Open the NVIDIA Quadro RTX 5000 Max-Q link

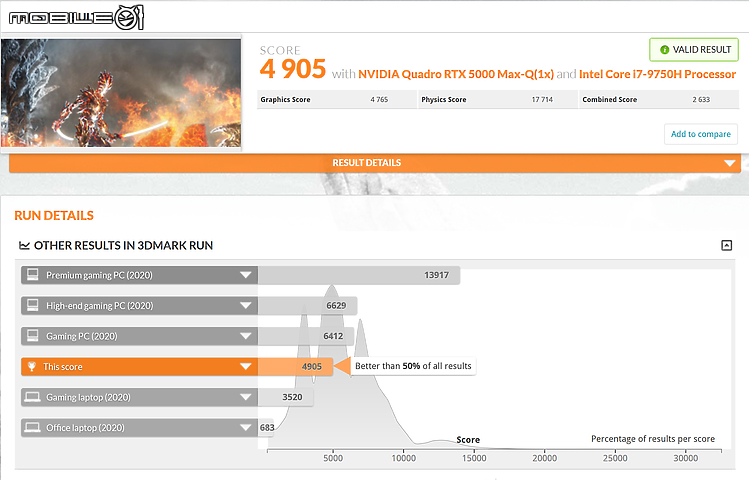456,75
